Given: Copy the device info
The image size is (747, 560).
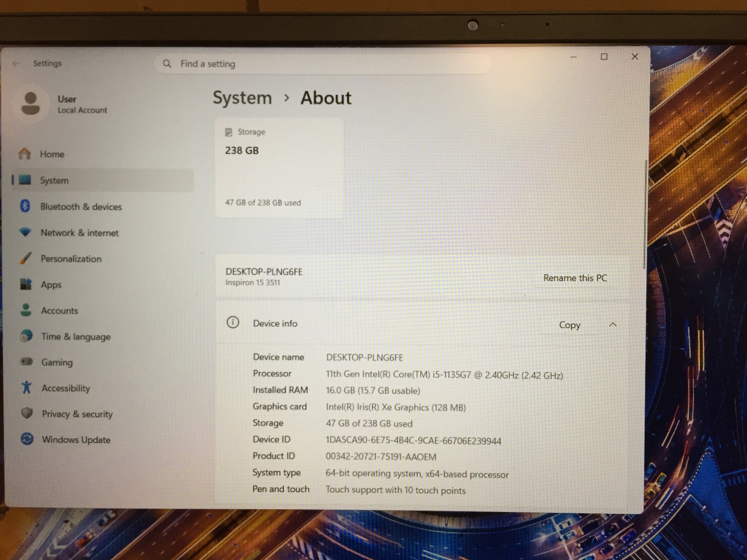Looking at the screenshot, I should tap(570, 325).
